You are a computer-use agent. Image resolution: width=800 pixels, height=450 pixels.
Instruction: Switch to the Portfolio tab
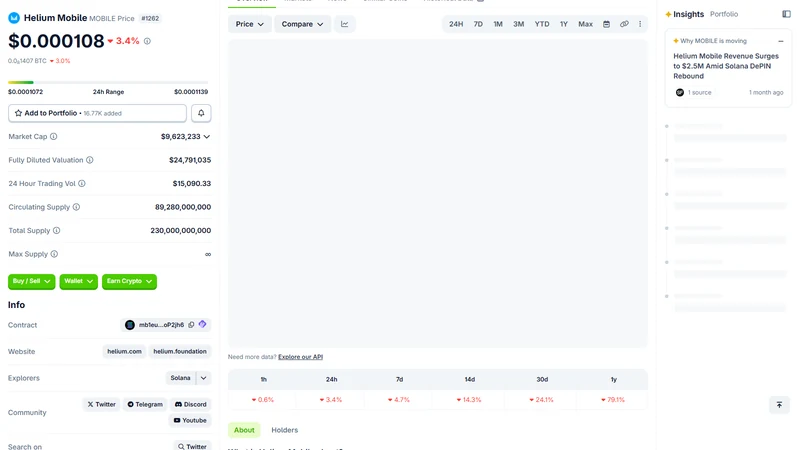coord(723,14)
